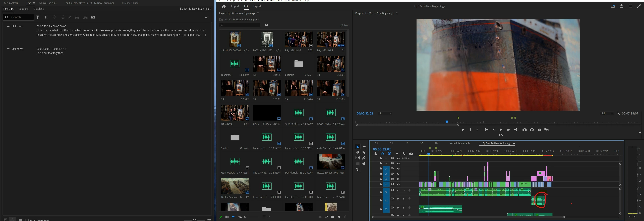Play the program monitor sequence
The image size is (644, 221).
click(501, 130)
